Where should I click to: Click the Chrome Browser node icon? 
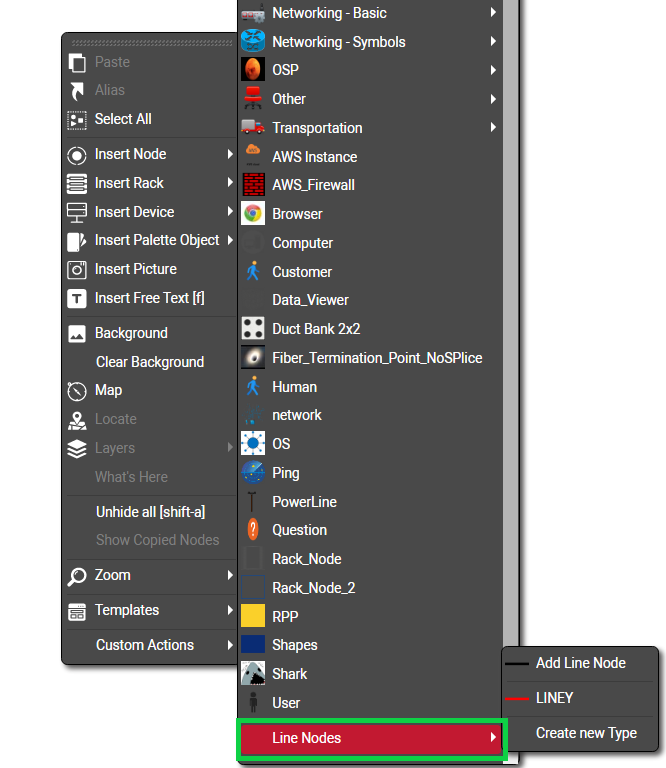(253, 214)
